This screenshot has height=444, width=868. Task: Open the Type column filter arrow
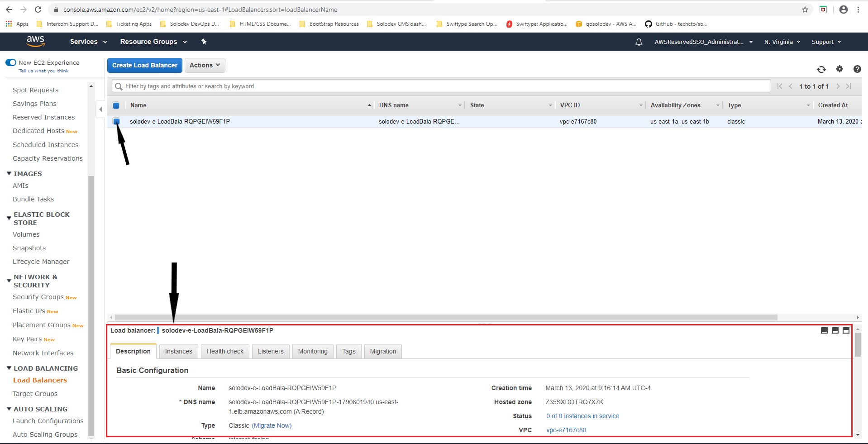tap(808, 105)
